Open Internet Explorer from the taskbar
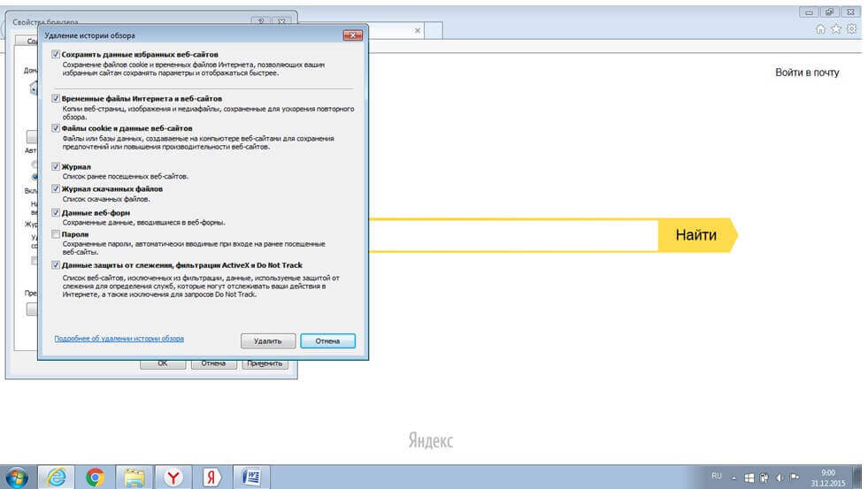Image resolution: width=868 pixels, height=489 pixels. click(x=57, y=477)
